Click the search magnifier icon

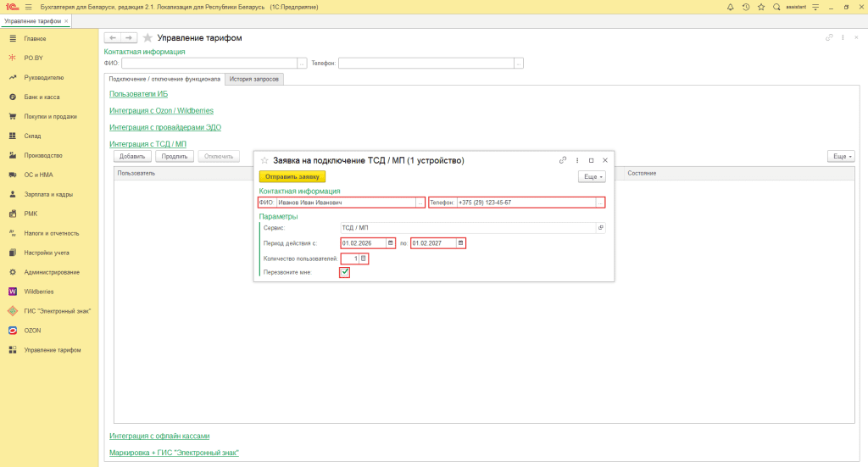(x=776, y=7)
